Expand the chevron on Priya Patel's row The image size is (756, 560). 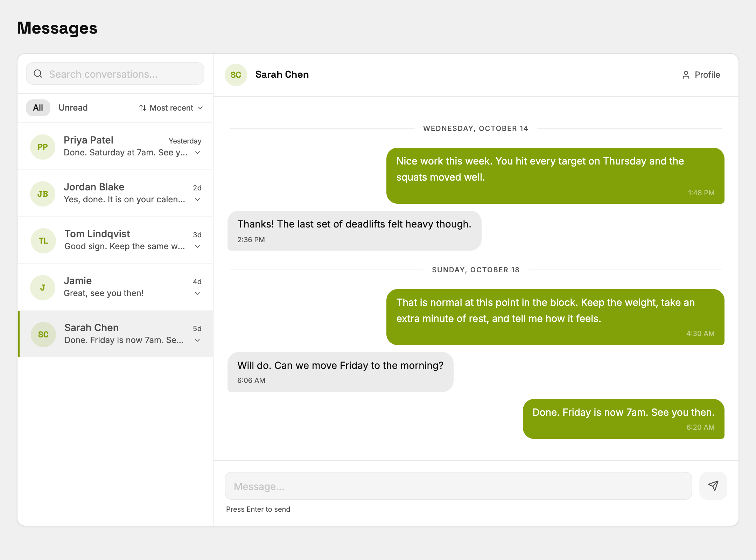click(x=197, y=153)
